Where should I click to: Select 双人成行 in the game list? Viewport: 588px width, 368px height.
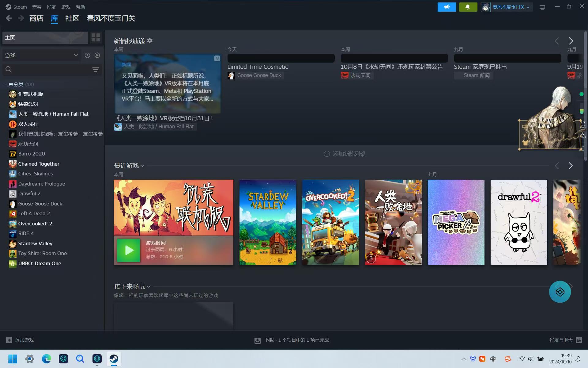point(28,124)
